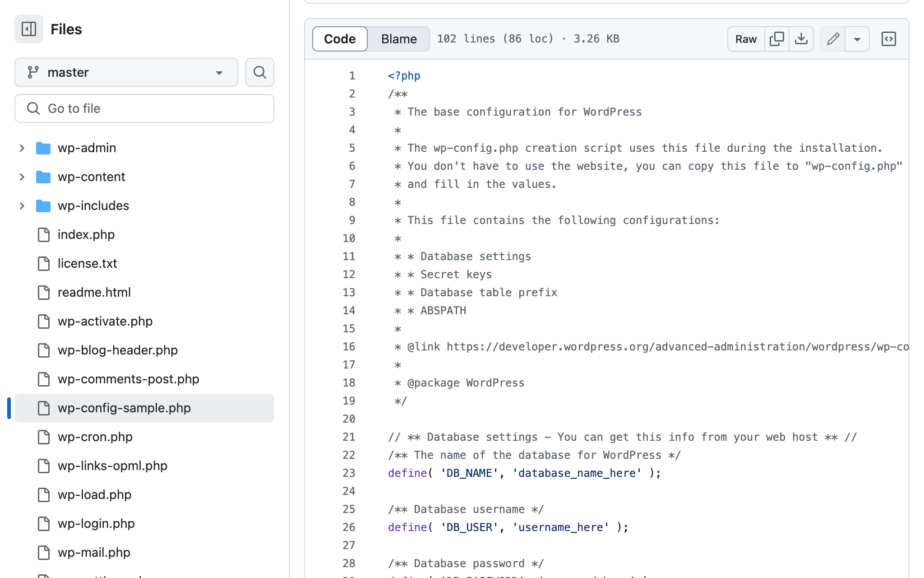
Task: Edit this file pencil icon
Action: (x=833, y=39)
